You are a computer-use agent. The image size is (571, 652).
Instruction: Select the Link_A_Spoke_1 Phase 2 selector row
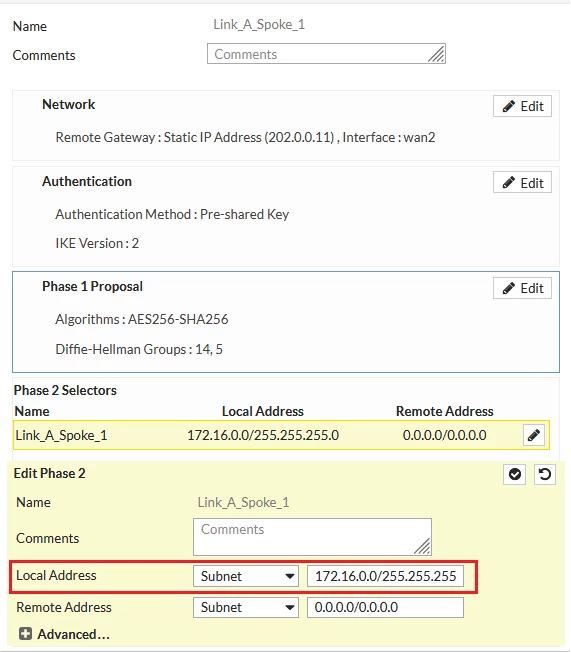[x=281, y=435]
